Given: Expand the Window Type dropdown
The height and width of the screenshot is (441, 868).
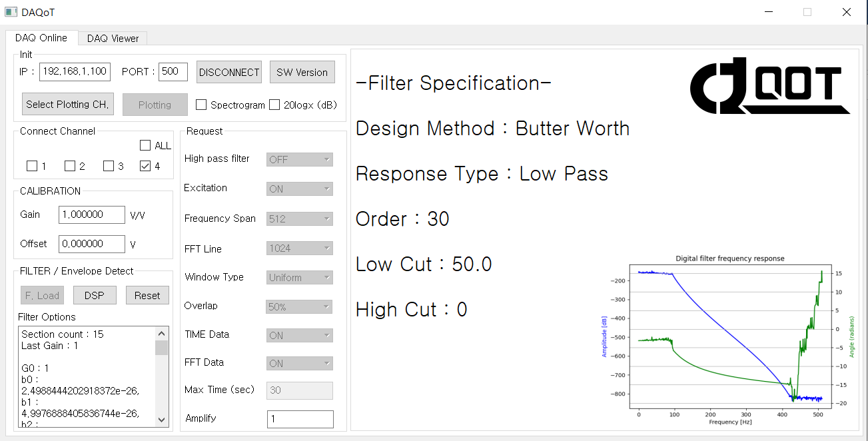Looking at the screenshot, I should [299, 278].
